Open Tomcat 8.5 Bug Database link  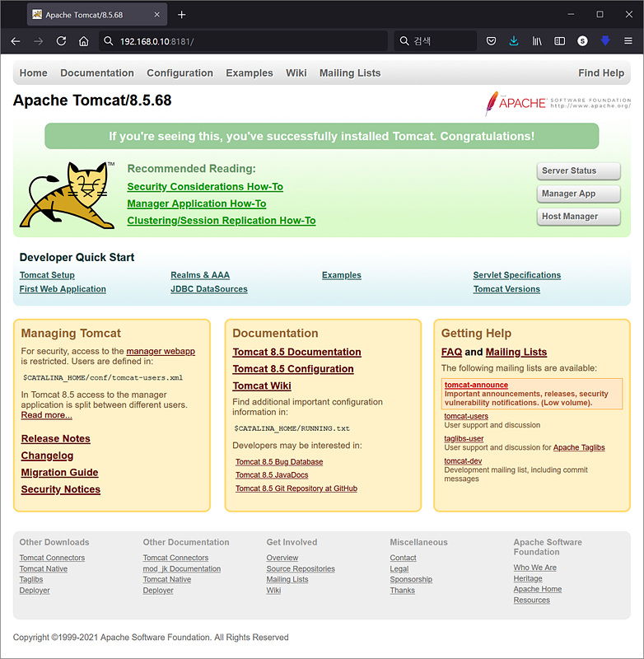coord(279,462)
